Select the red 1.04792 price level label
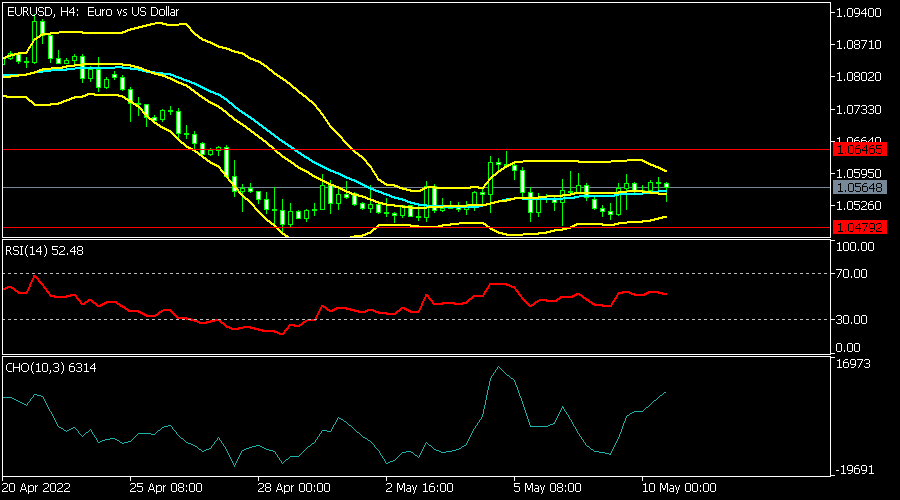900x500 pixels. 859,227
